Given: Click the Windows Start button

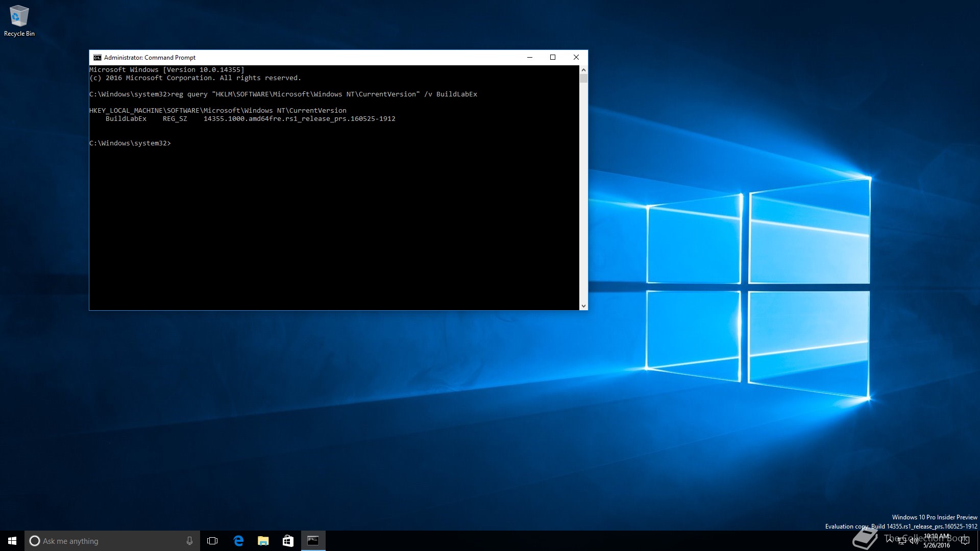Looking at the screenshot, I should click(12, 541).
